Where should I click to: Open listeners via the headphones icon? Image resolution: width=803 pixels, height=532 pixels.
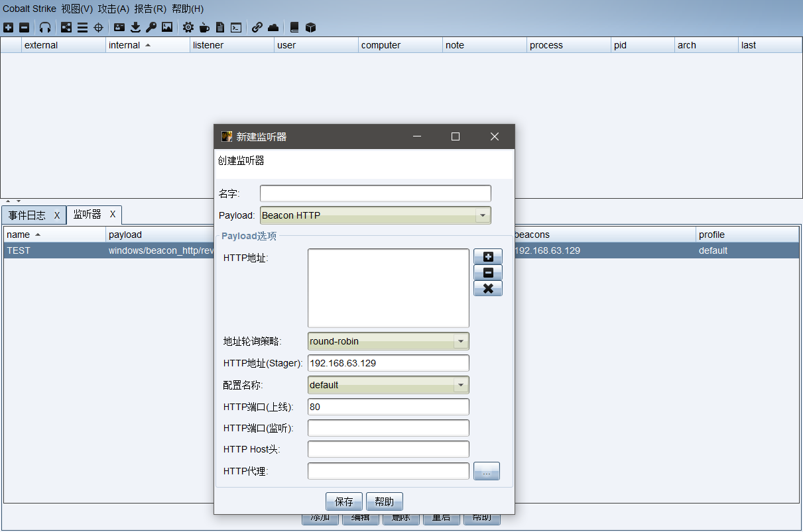point(45,28)
